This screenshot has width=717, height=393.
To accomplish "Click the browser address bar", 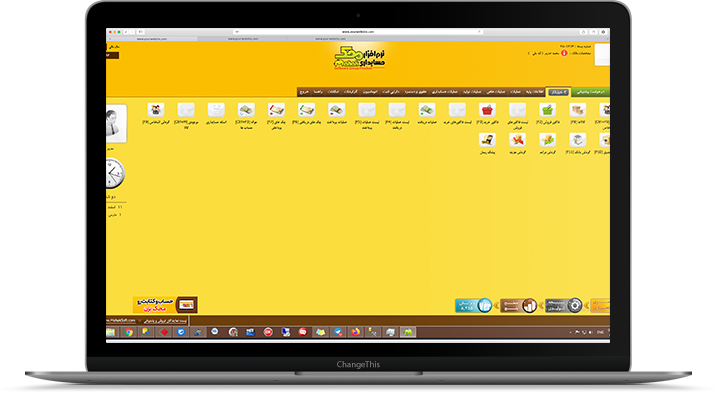I will (358, 32).
